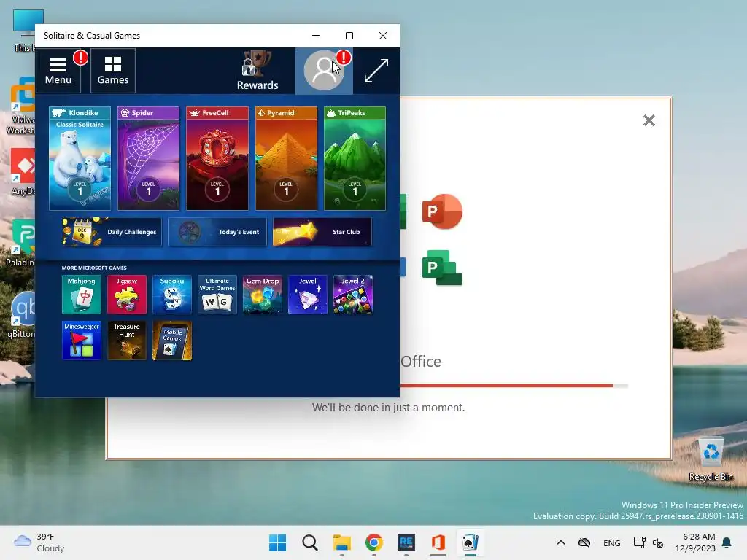The image size is (747, 560).
Task: Open File Explorer from taskbar
Action: tap(342, 542)
